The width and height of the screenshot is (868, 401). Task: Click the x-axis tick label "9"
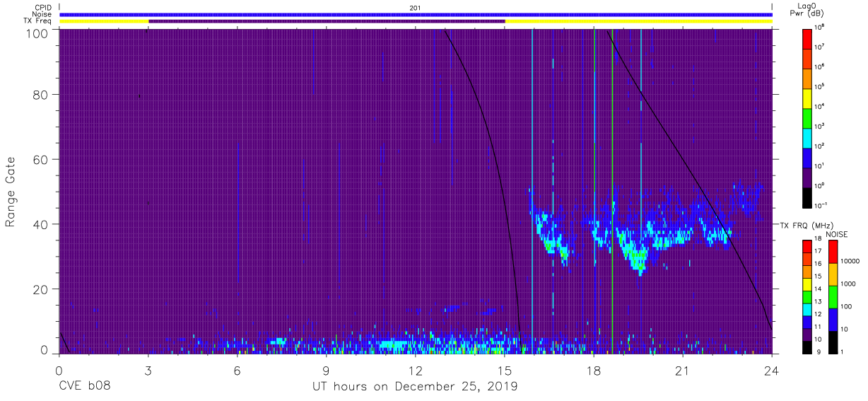pos(327,371)
